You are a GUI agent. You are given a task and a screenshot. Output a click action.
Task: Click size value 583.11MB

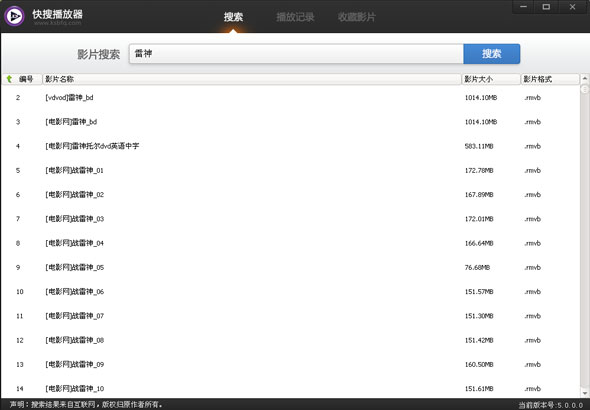(x=479, y=146)
